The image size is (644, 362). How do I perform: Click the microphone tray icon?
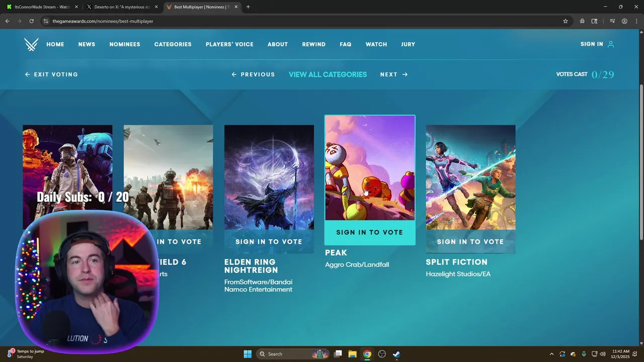(x=584, y=354)
